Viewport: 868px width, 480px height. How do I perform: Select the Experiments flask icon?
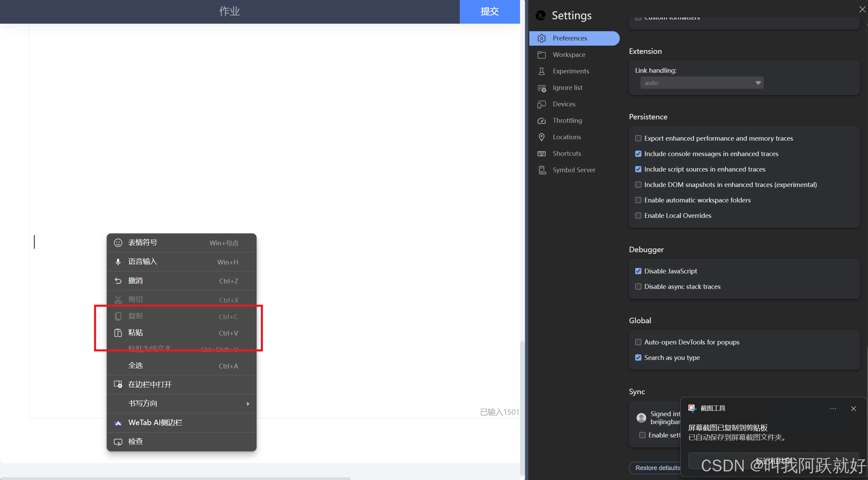coord(542,71)
